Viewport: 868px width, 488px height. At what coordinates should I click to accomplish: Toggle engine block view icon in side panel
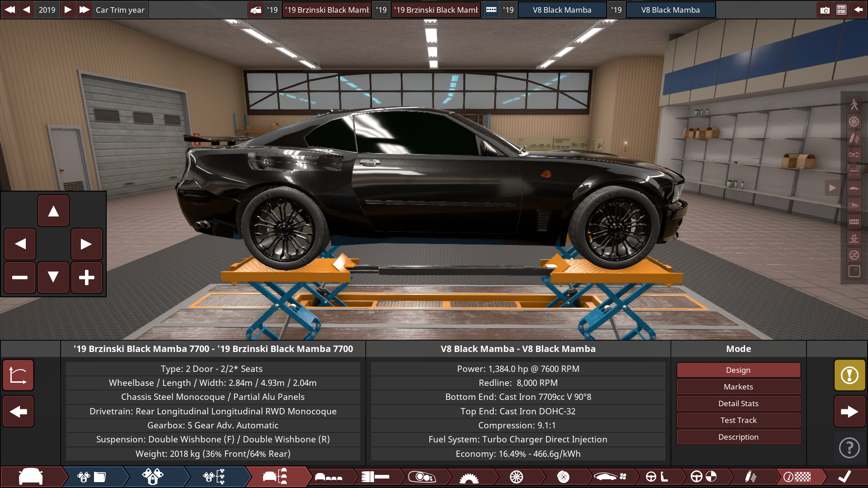(x=854, y=221)
